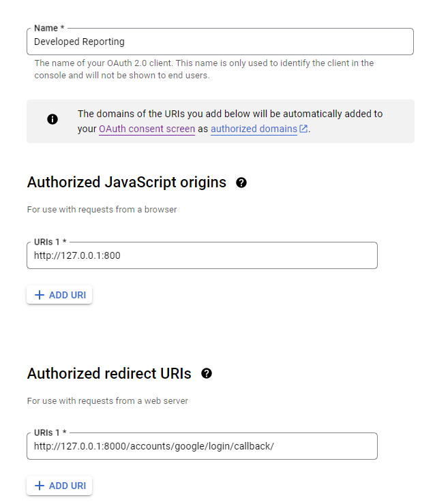Click the plus icon under redirect URIs
This screenshot has width=435, height=504.
coord(40,486)
